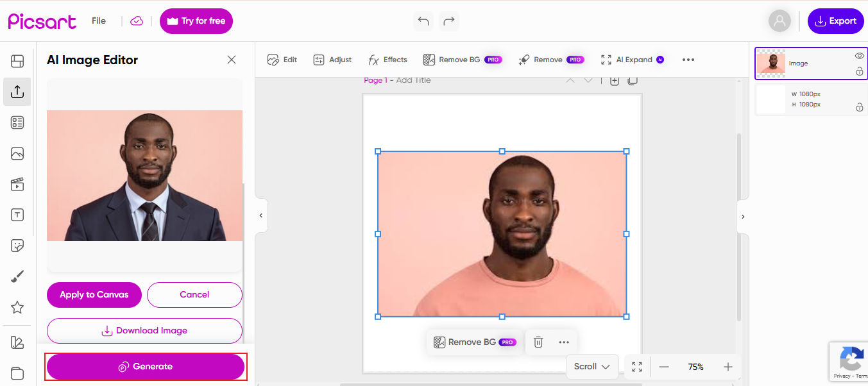Click the cloud save status icon
868x386 pixels.
(x=137, y=21)
